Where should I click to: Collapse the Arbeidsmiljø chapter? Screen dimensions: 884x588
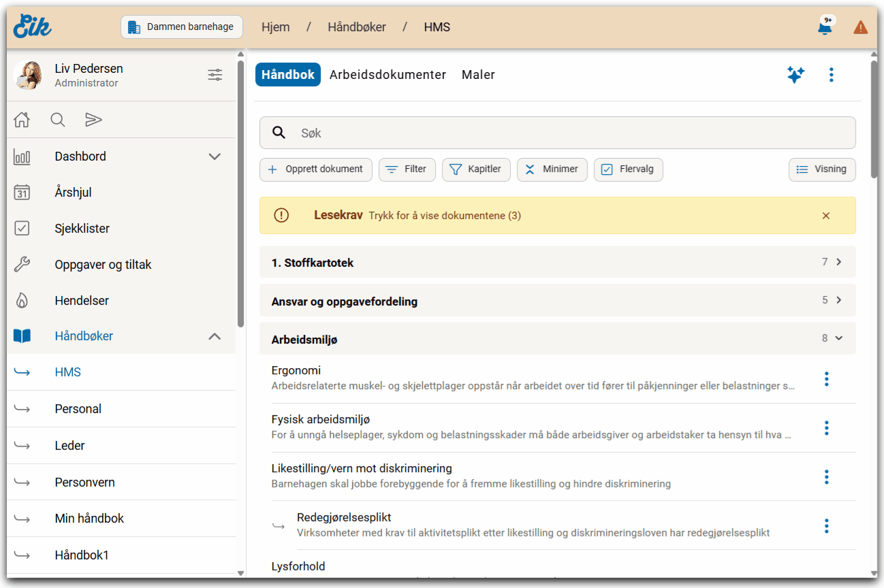838,338
